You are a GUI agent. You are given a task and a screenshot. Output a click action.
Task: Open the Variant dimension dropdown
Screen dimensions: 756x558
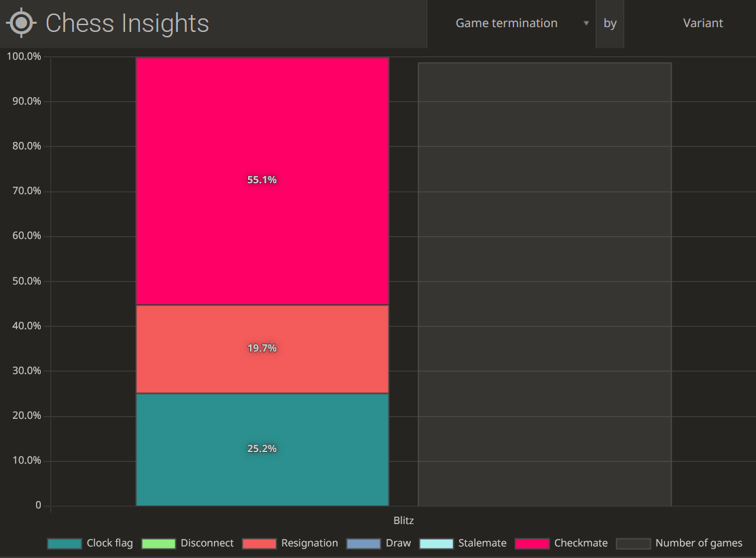click(x=690, y=23)
